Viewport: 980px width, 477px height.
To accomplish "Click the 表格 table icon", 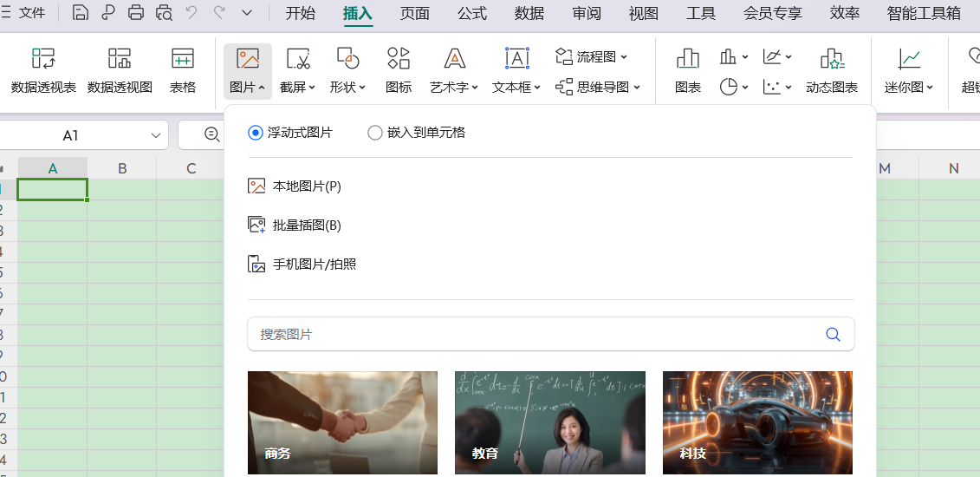I will point(182,69).
